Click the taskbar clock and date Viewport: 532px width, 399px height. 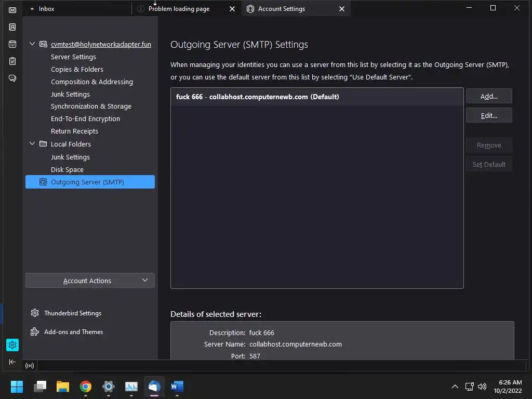[x=508, y=387]
